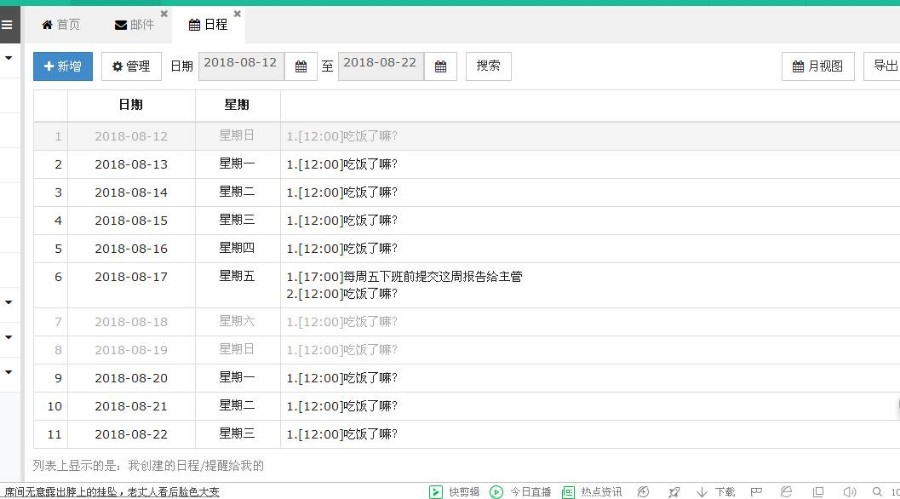The height and width of the screenshot is (499, 900).
Task: Click 吃饭了嘛 entry on 2018-08-20 row
Action: point(342,378)
